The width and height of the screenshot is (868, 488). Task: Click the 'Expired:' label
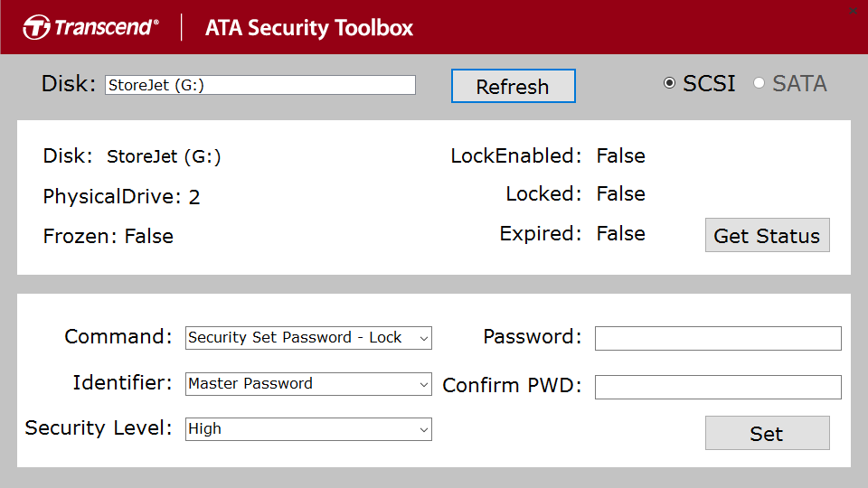point(541,234)
